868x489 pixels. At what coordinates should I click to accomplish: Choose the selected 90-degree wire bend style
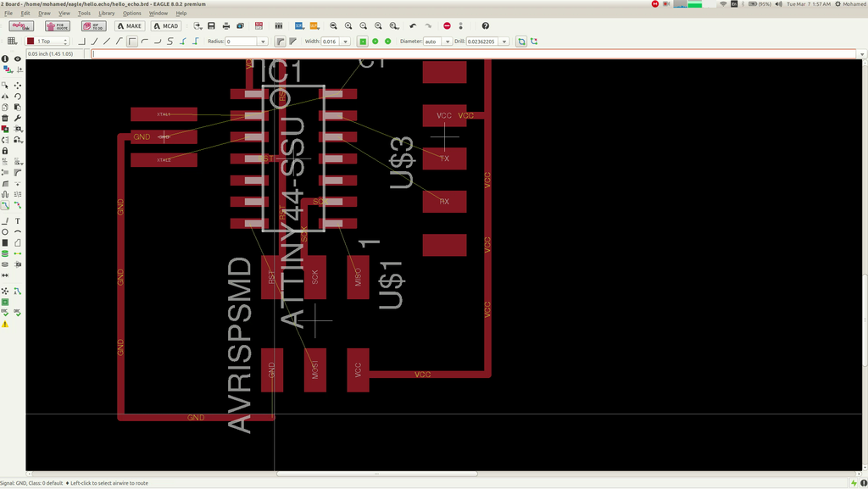coord(131,42)
